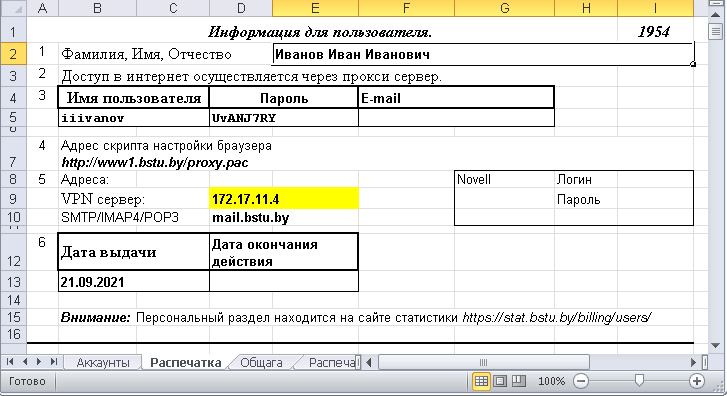This screenshot has width=727, height=396.
Task: Open the Аккаунты sheet tab
Action: click(x=102, y=363)
